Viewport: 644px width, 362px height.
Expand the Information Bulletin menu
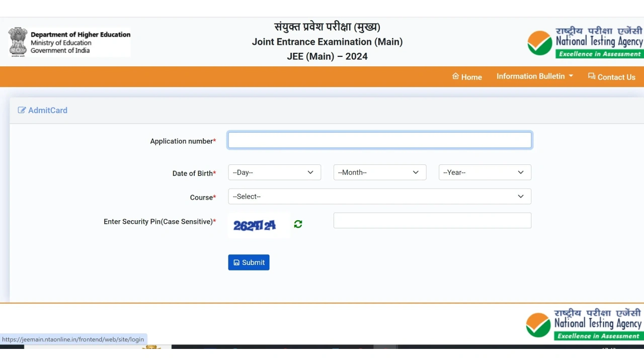[x=534, y=76]
